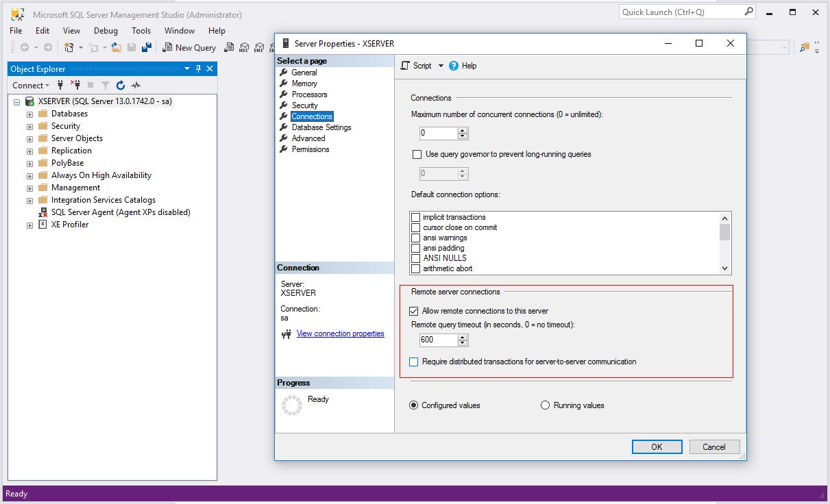The height and width of the screenshot is (504, 830).
Task: Click the Help question mark icon
Action: tap(454, 66)
